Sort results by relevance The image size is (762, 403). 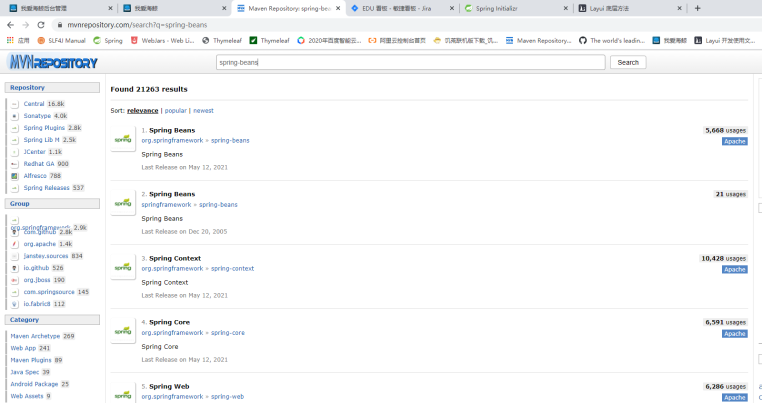click(x=142, y=111)
